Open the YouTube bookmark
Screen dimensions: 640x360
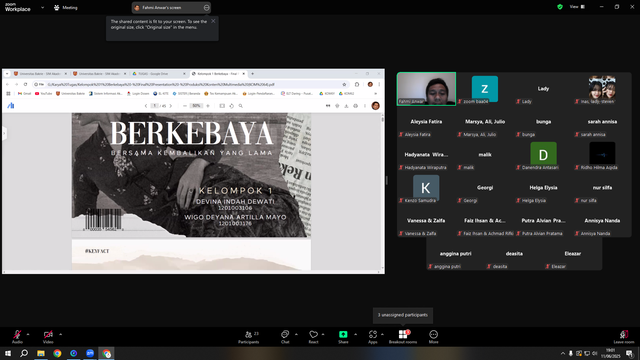(x=43, y=93)
